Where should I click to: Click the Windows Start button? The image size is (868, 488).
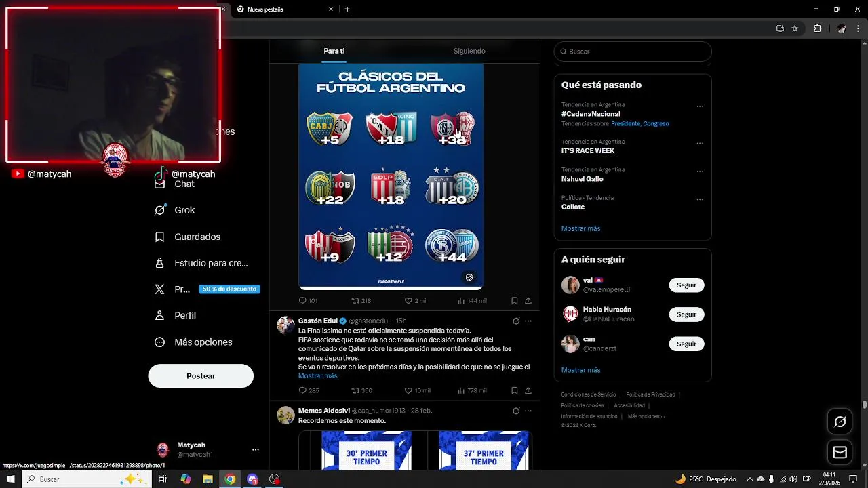pyautogui.click(x=11, y=479)
